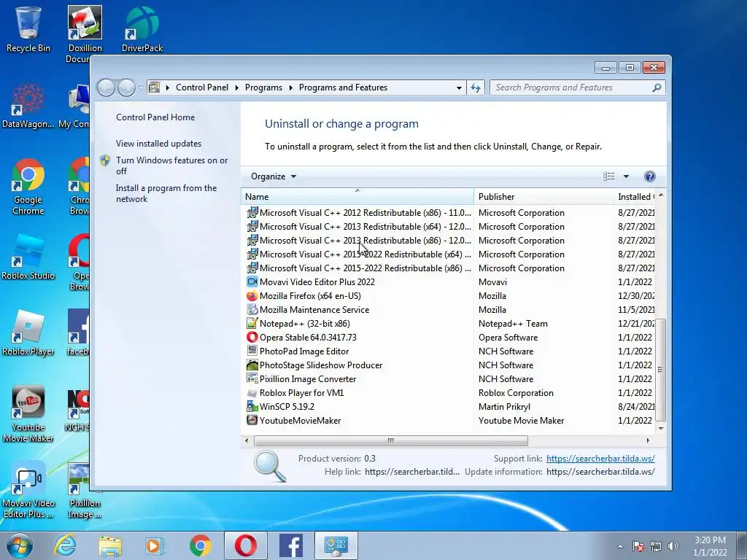Click the Mozilla Firefox icon in the program list
This screenshot has width=747, height=560.
252,296
